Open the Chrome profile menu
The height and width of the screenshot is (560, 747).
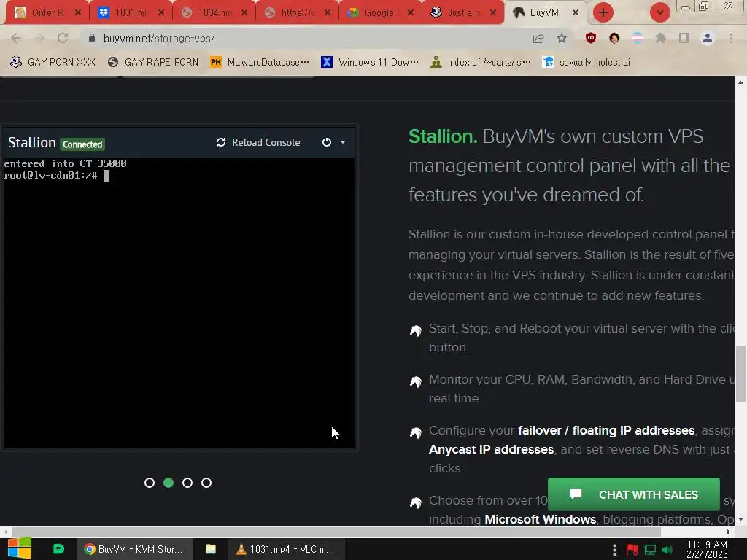tap(708, 38)
